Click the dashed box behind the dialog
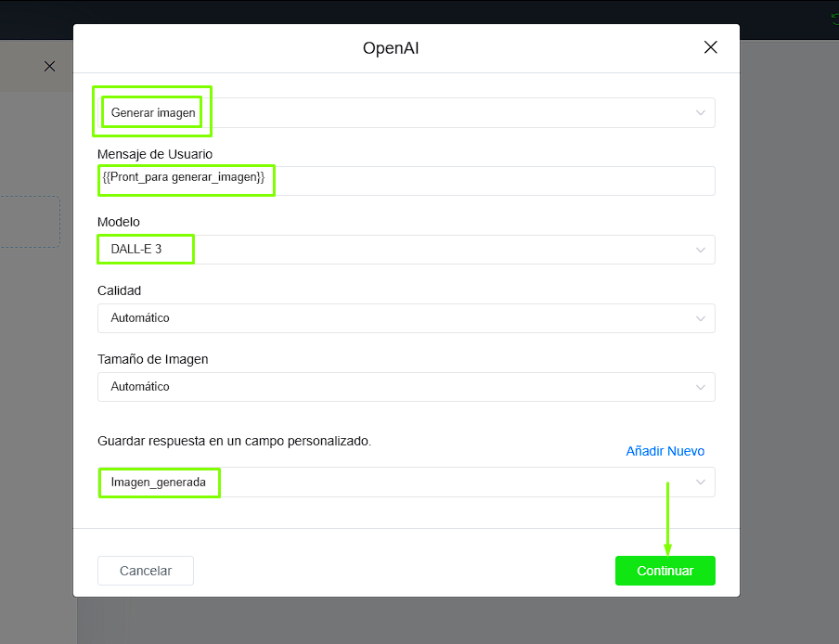Image resolution: width=839 pixels, height=644 pixels. (x=30, y=222)
